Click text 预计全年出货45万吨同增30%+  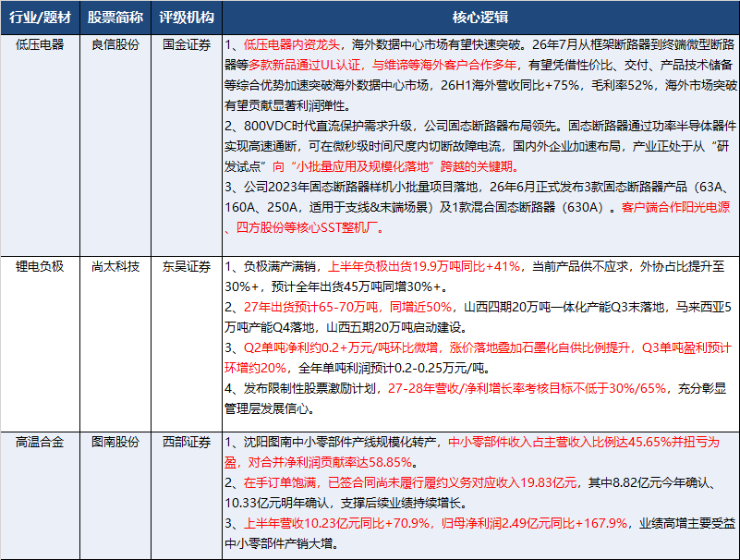[x=357, y=287]
